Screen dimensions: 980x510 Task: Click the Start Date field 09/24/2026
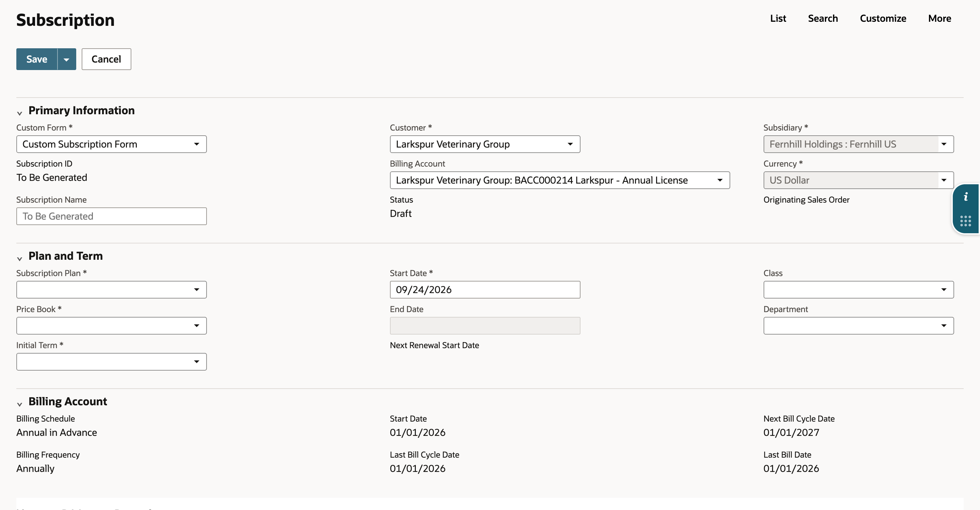point(485,290)
